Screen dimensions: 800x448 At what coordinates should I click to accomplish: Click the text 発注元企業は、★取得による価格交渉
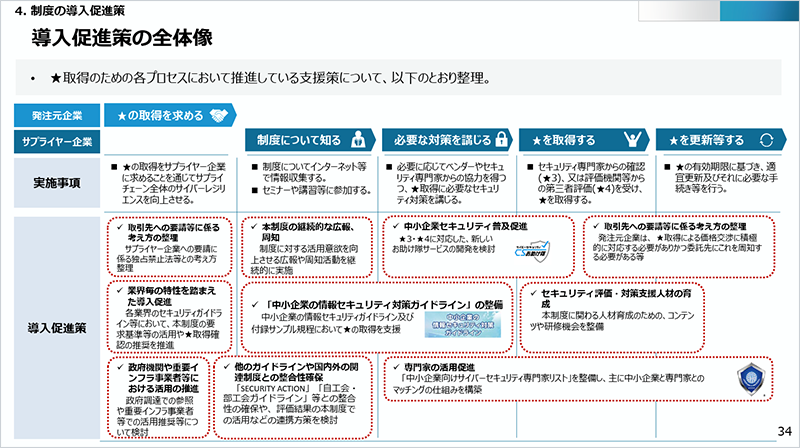pyautogui.click(x=677, y=247)
